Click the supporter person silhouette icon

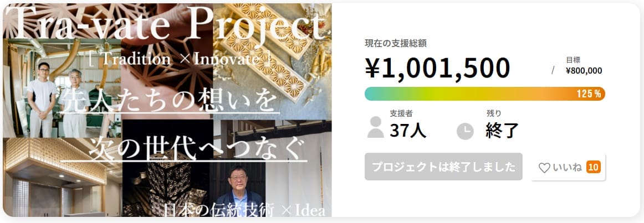[x=375, y=127]
